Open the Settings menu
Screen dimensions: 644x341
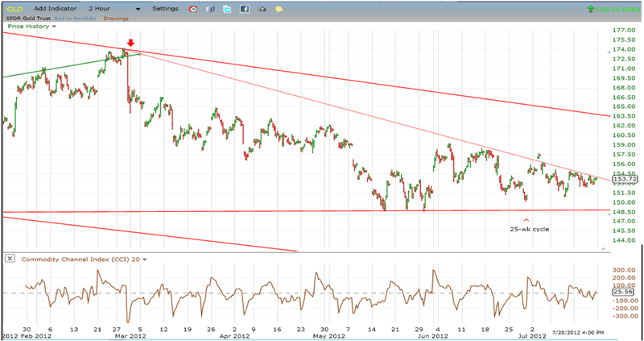(x=165, y=8)
